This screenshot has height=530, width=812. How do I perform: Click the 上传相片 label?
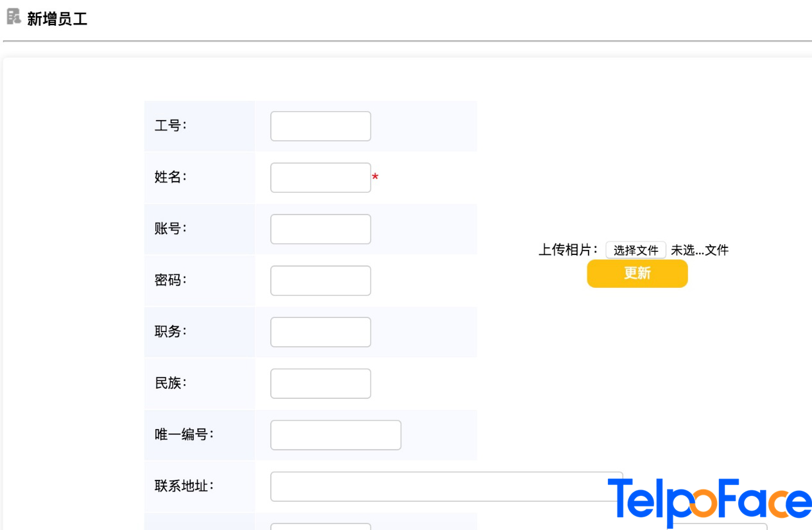pyautogui.click(x=569, y=250)
